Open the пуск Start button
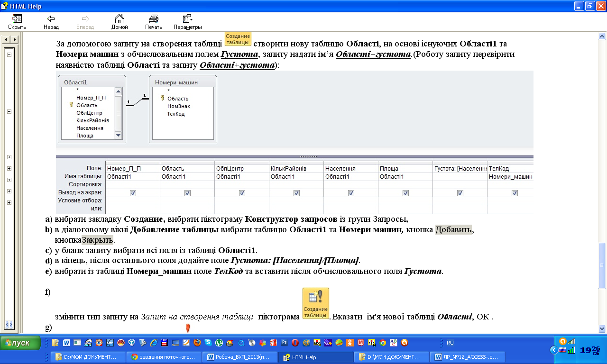Image resolution: width=607 pixels, height=364 pixels. [20, 343]
